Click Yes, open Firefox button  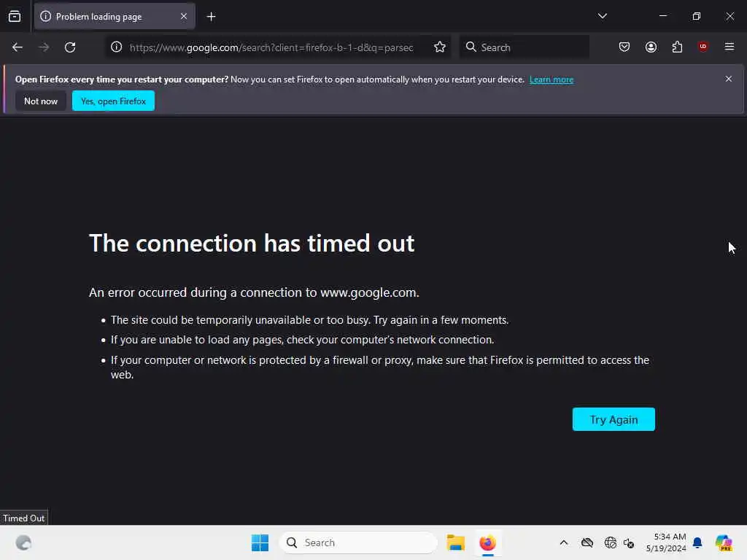[113, 101]
